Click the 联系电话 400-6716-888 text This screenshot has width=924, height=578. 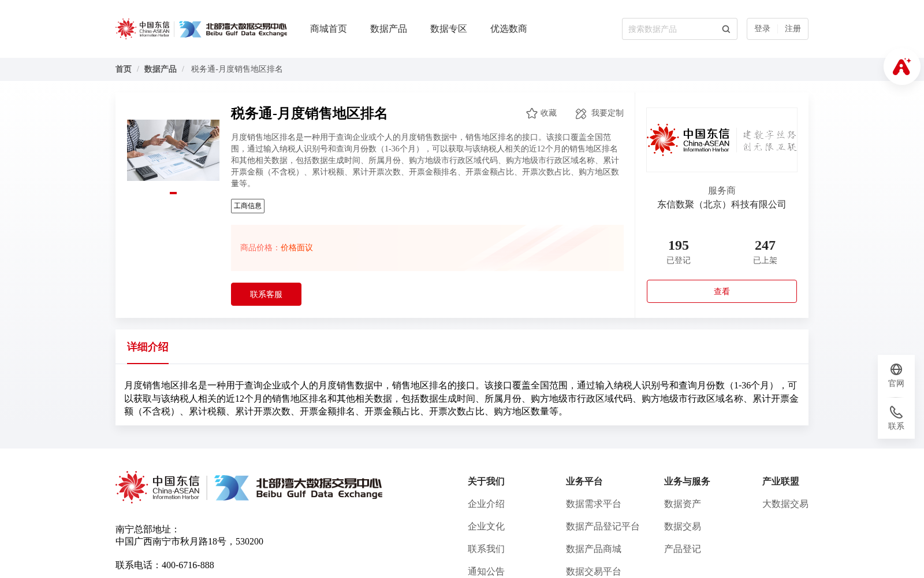[x=165, y=565]
